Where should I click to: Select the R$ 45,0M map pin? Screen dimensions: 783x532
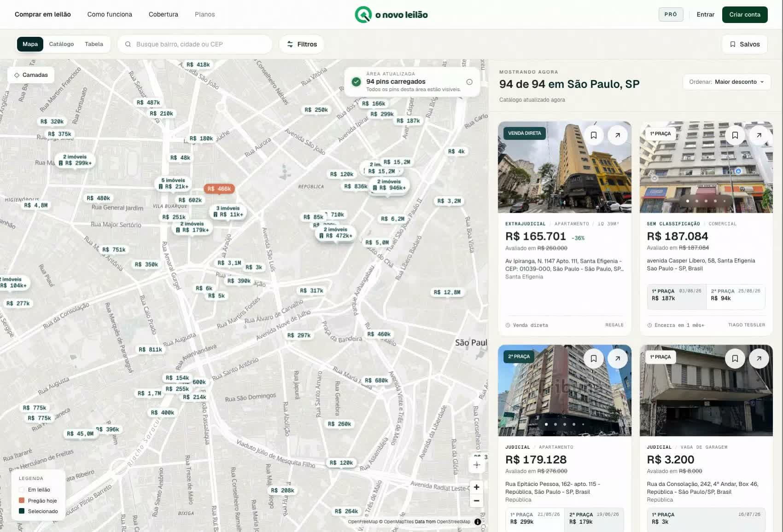click(80, 434)
